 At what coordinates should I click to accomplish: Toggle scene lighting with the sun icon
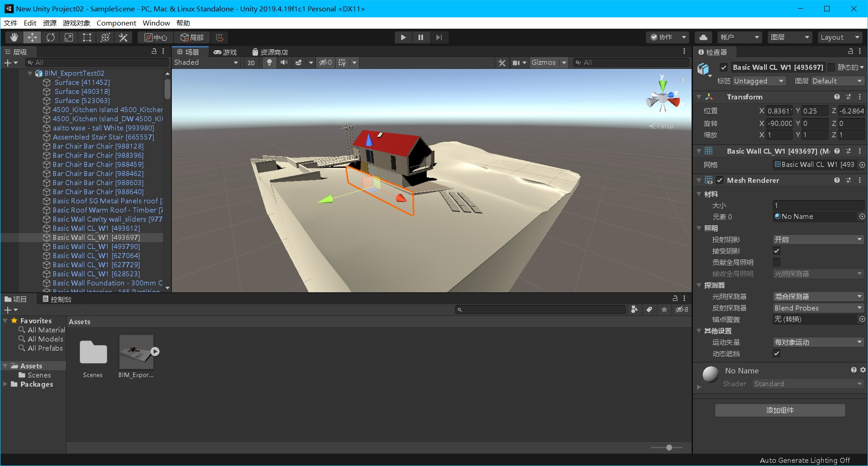[x=269, y=62]
